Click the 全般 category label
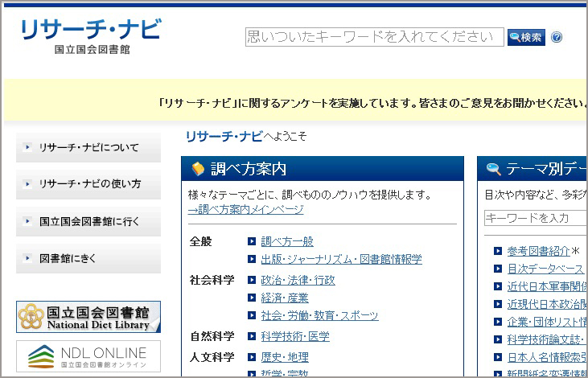The height and width of the screenshot is (378, 588). [200, 241]
